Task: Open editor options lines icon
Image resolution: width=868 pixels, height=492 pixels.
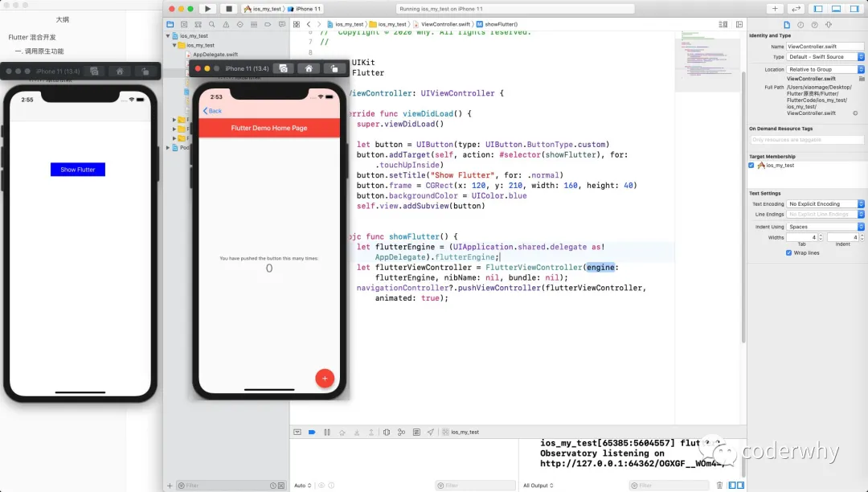Action: coord(723,24)
